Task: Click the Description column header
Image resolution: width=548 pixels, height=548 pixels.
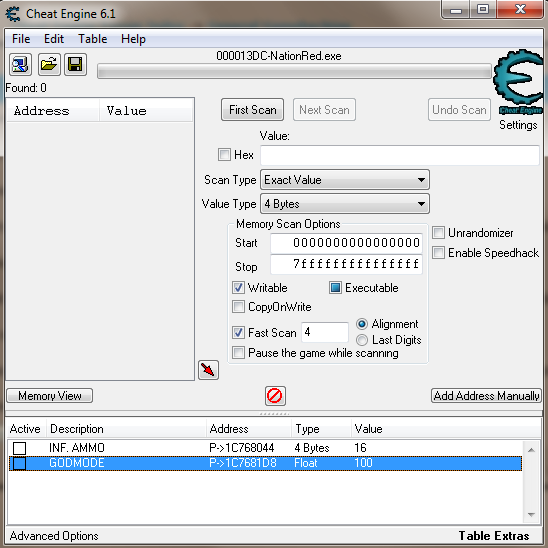Action: (126, 429)
